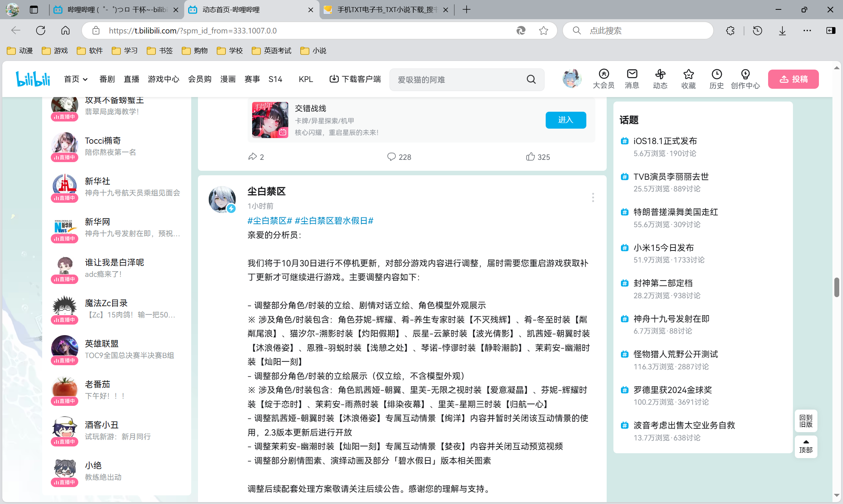Open the 收藏 favorites star icon
Screen dimensions: 843x504
688,79
